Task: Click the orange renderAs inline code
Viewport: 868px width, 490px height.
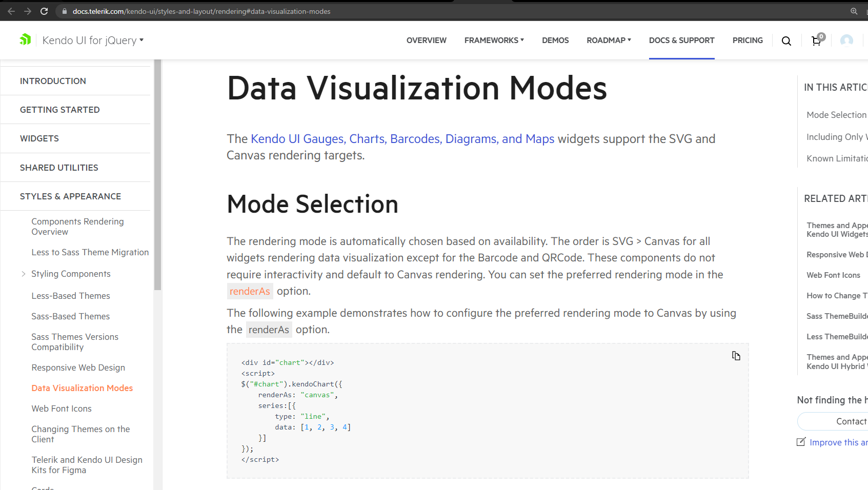Action: 250,291
